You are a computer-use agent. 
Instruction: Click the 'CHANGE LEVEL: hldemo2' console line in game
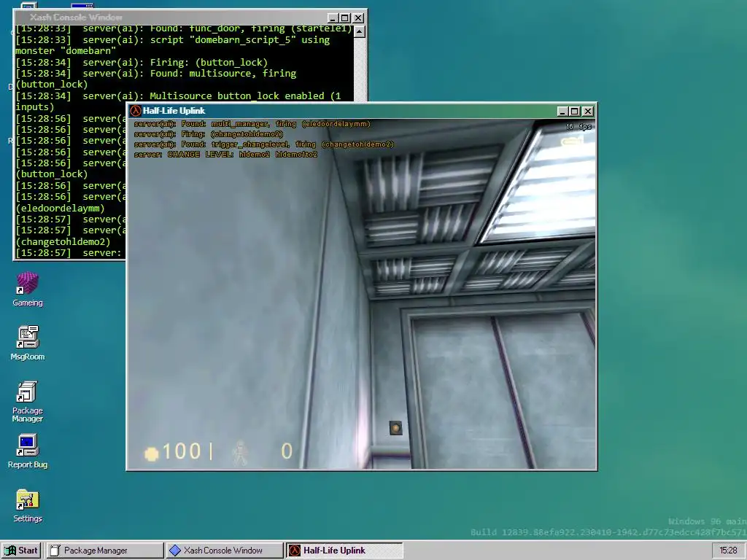click(x=225, y=155)
